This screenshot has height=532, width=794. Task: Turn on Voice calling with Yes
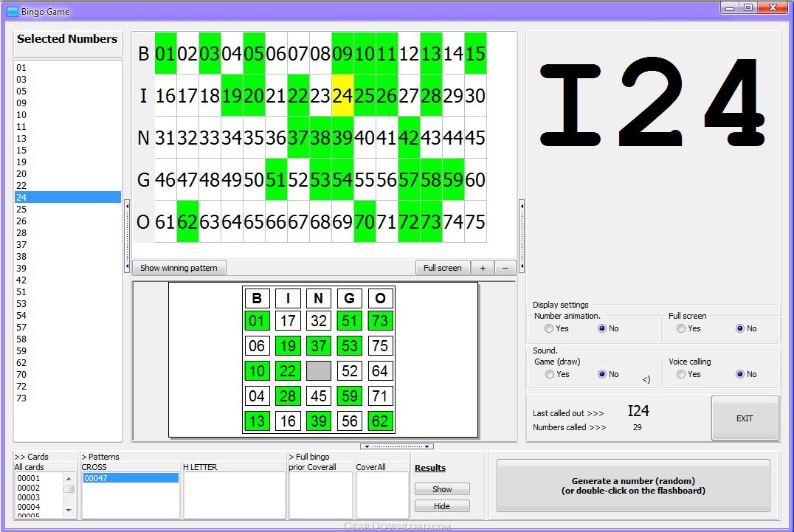[681, 374]
